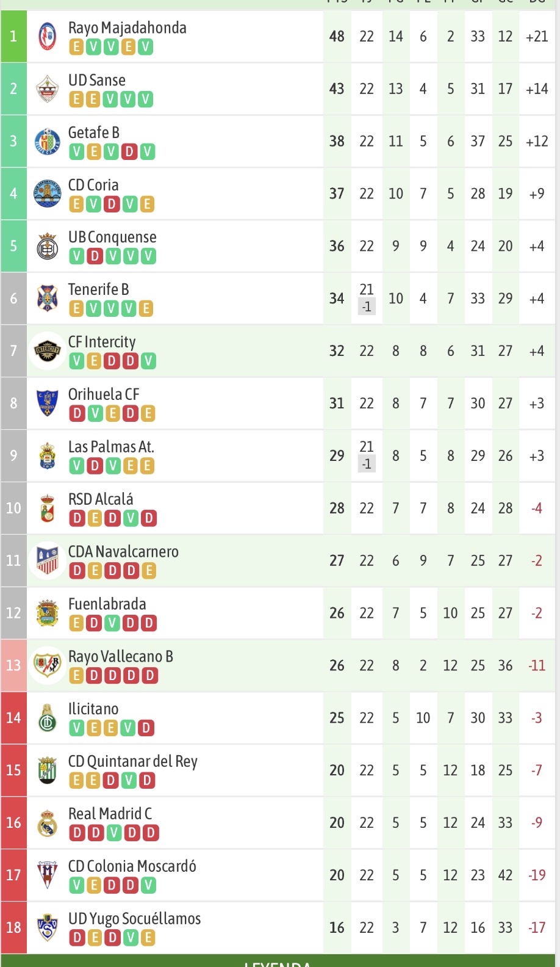Viewport: 560px width, 967px height.
Task: Open the Orihuela CF team link
Action: [104, 394]
